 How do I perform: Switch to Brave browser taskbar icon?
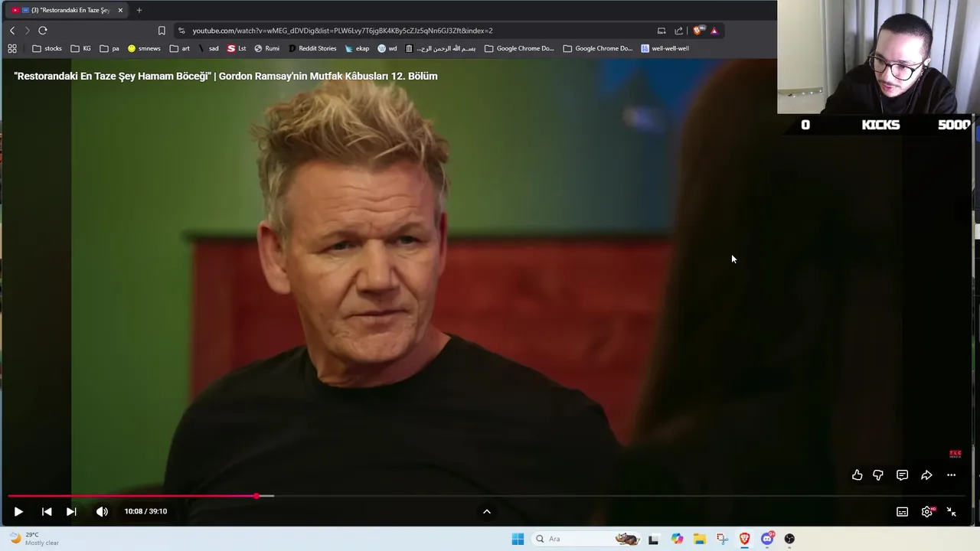(744, 539)
